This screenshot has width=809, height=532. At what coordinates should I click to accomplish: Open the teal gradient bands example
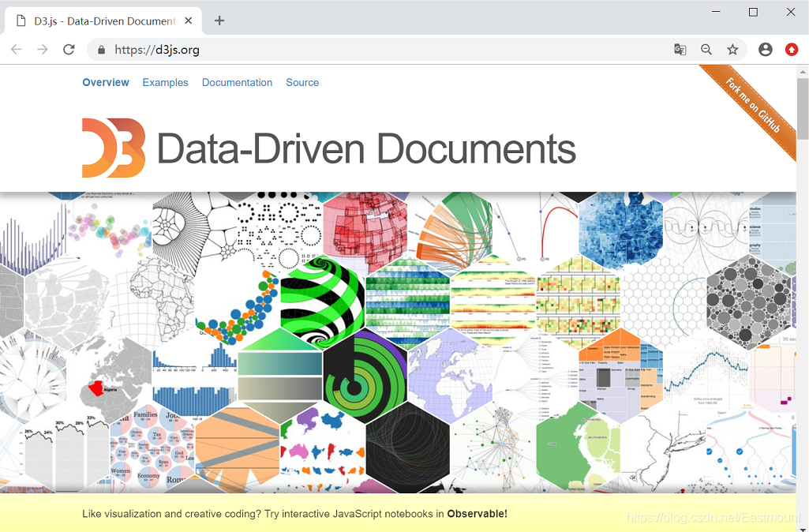(x=280, y=377)
